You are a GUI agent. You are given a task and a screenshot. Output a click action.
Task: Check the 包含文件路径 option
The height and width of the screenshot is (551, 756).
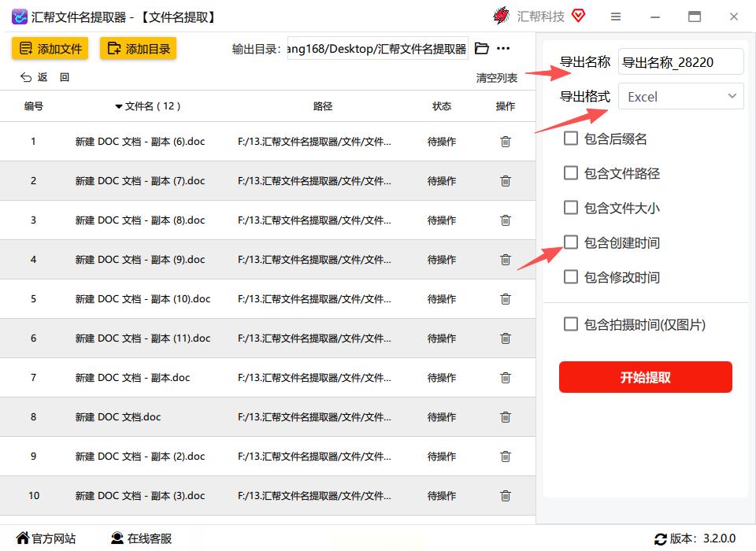click(571, 173)
